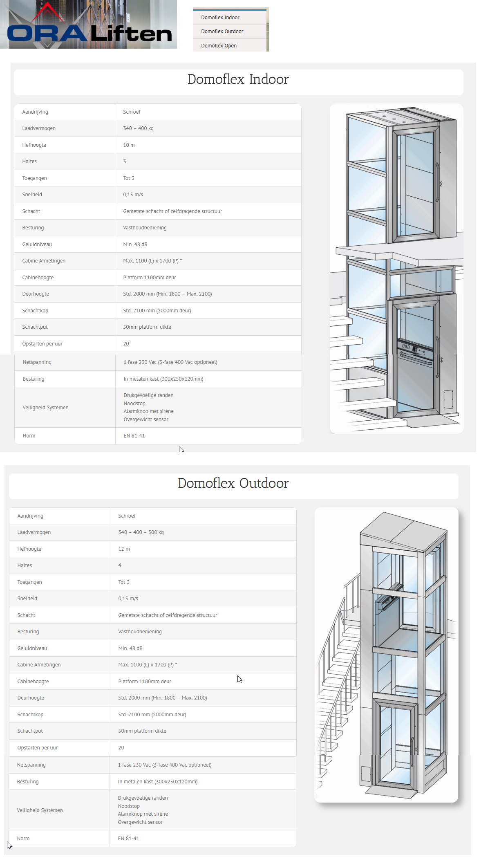This screenshot has height=868, width=490.
Task: Click Outdoor Snelheid value 0,15 m/s
Action: click(128, 599)
